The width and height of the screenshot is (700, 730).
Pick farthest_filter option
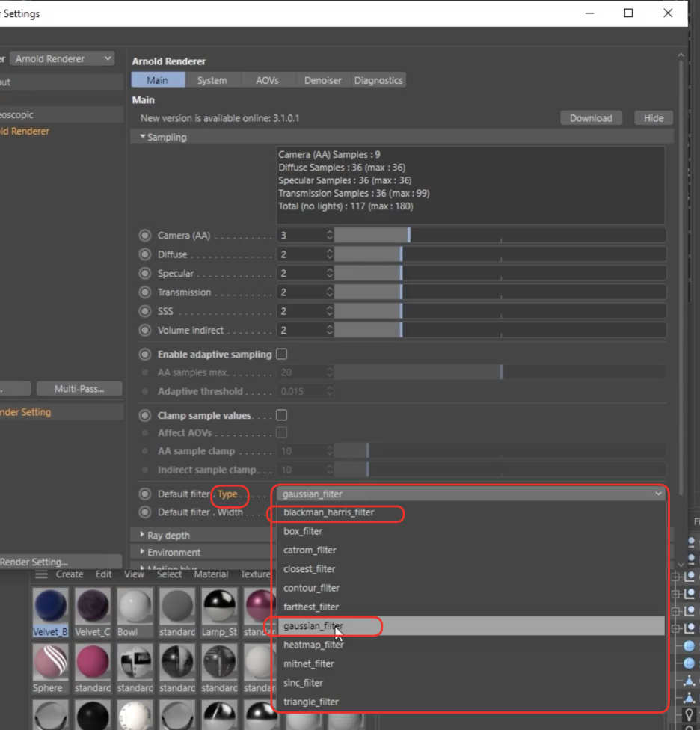pos(470,607)
